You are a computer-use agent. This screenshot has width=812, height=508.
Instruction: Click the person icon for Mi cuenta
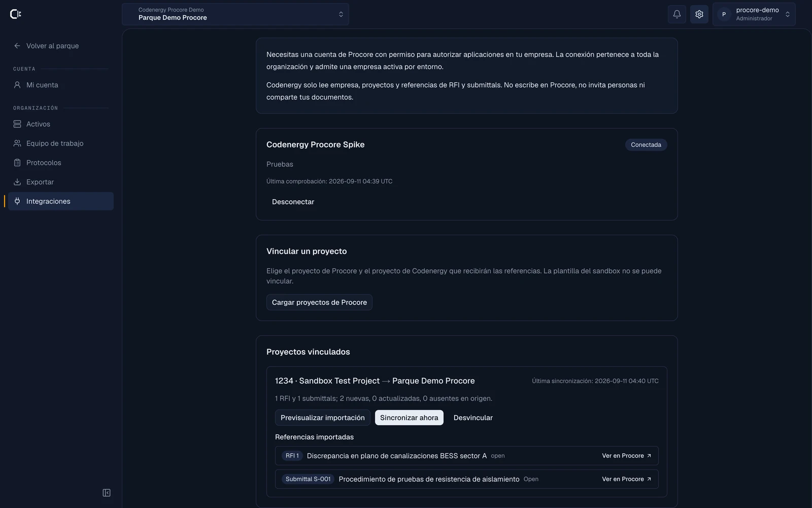pyautogui.click(x=17, y=85)
